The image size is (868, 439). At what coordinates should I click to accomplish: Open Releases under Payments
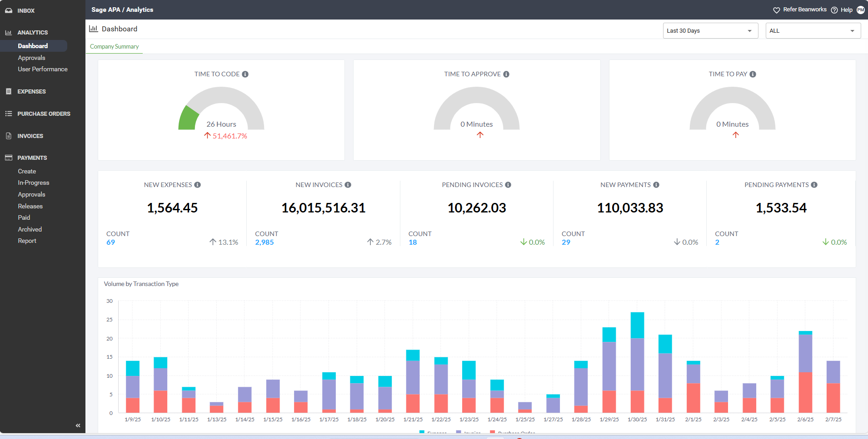click(x=30, y=206)
